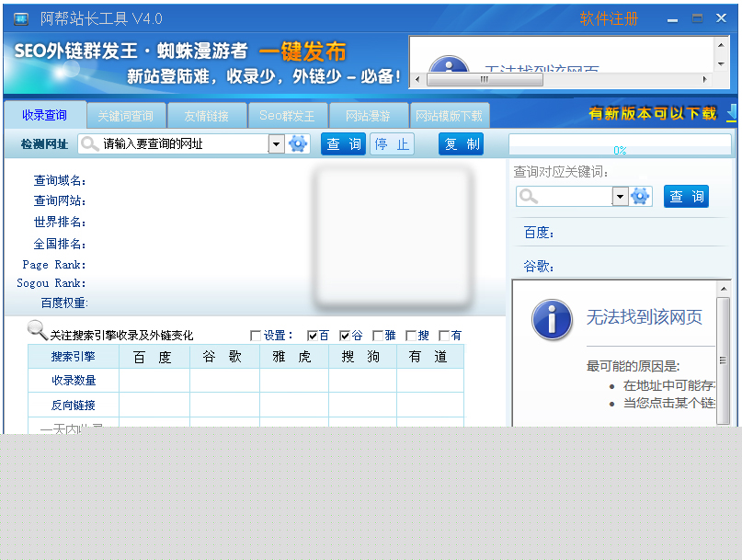
Task: Click the query progress bar showing 0%
Action: [620, 145]
